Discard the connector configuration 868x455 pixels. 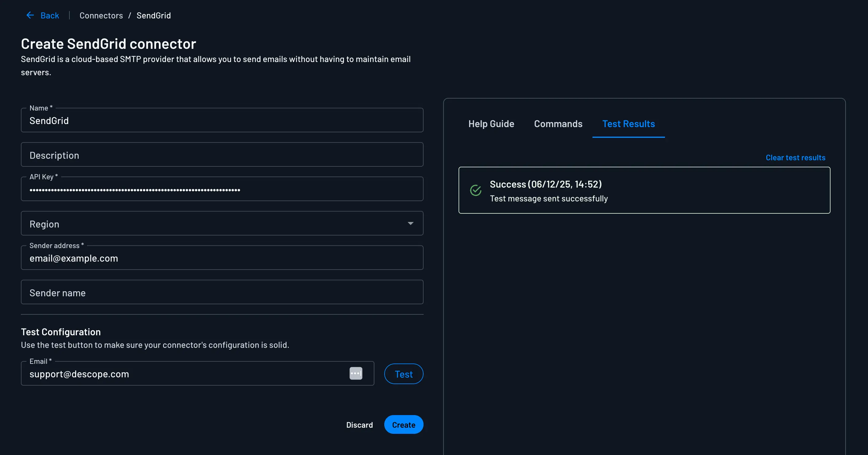coord(360,425)
